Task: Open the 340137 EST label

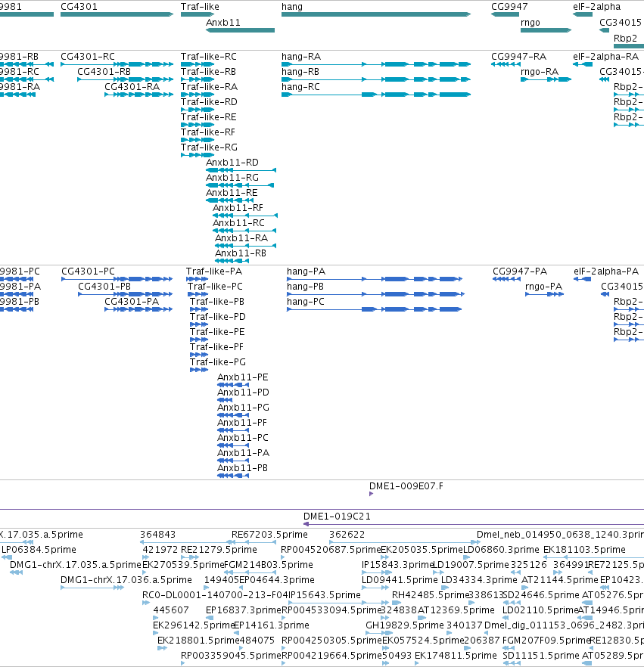Action: [465, 625]
